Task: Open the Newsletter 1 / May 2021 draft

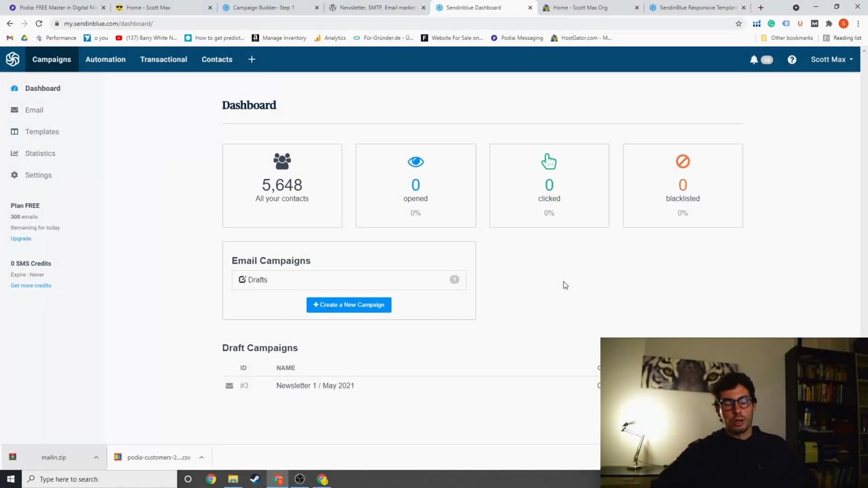Action: 315,385
